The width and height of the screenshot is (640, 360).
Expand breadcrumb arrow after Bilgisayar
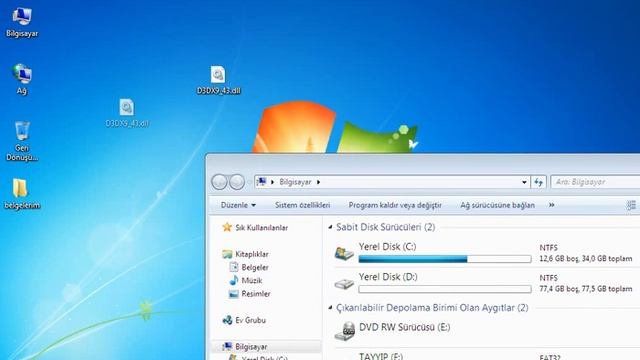[x=318, y=182]
